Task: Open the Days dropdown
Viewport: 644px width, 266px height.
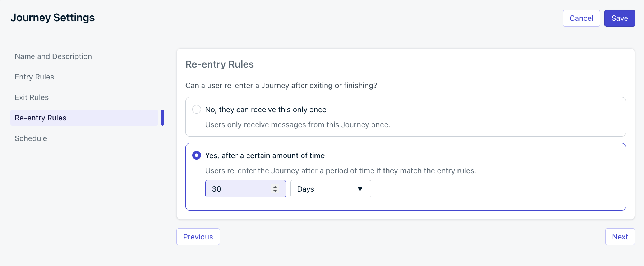Action: click(x=330, y=189)
